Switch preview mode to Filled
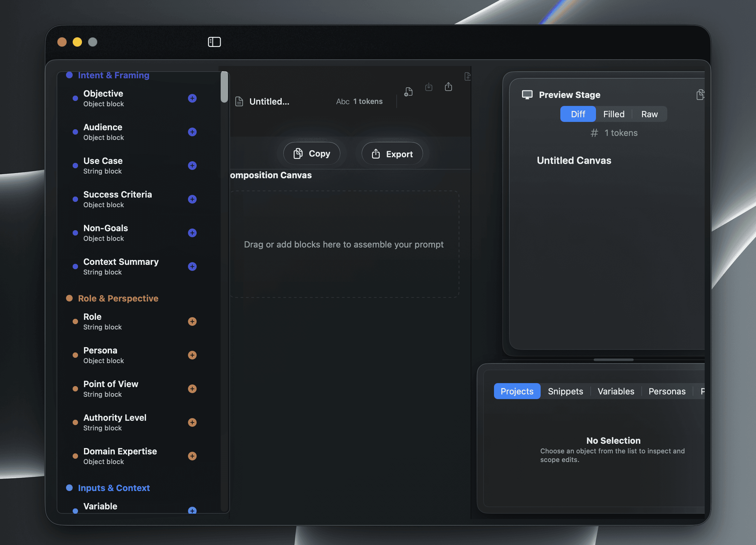The height and width of the screenshot is (545, 756). pyautogui.click(x=614, y=114)
